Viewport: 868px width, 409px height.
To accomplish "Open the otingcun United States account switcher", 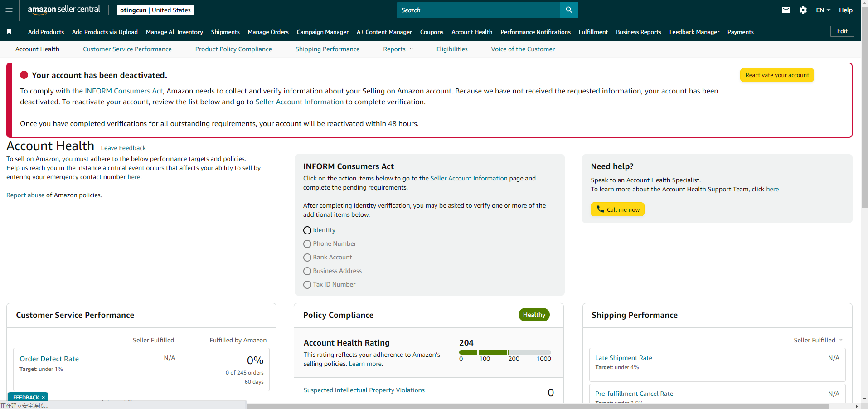I will coord(155,10).
